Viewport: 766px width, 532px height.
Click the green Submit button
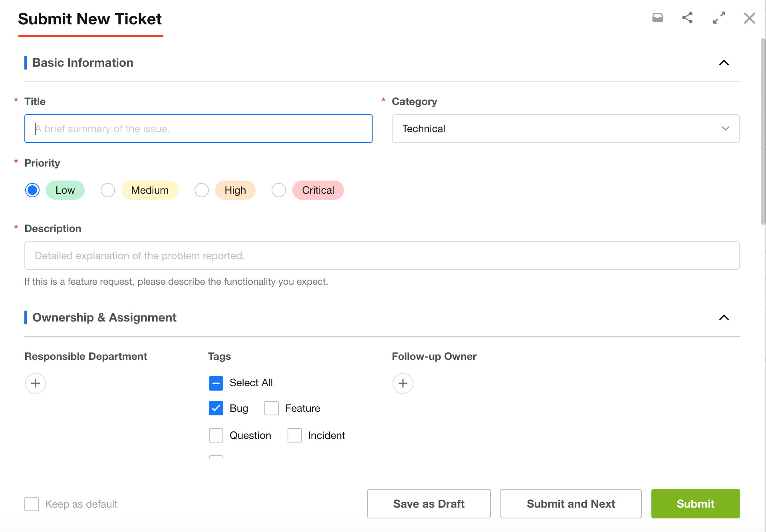(695, 504)
